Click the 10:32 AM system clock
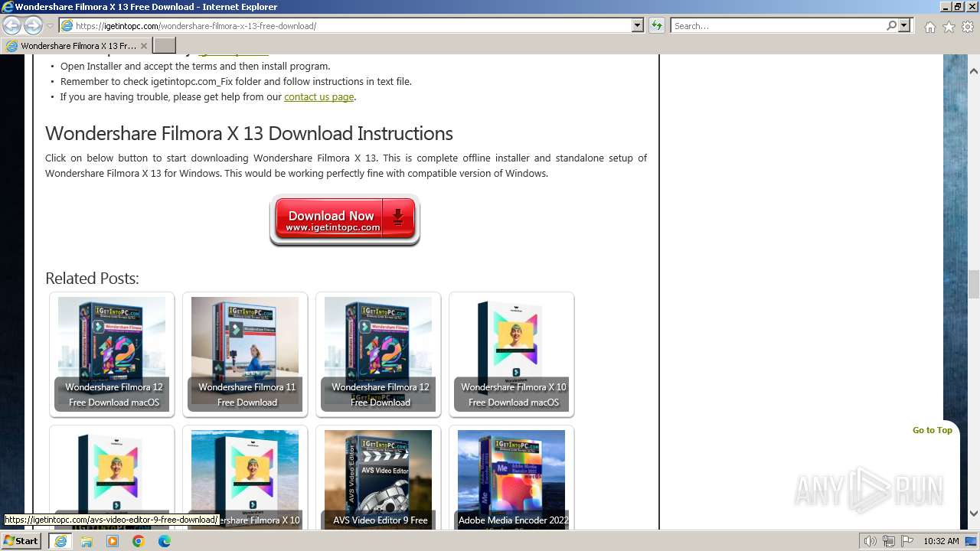The image size is (980, 551). click(941, 541)
